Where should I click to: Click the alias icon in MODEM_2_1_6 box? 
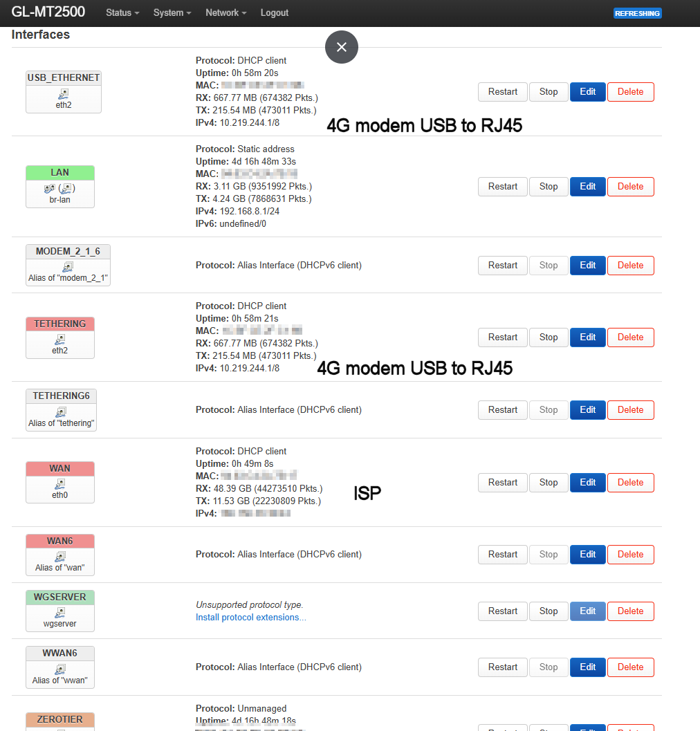point(68,267)
